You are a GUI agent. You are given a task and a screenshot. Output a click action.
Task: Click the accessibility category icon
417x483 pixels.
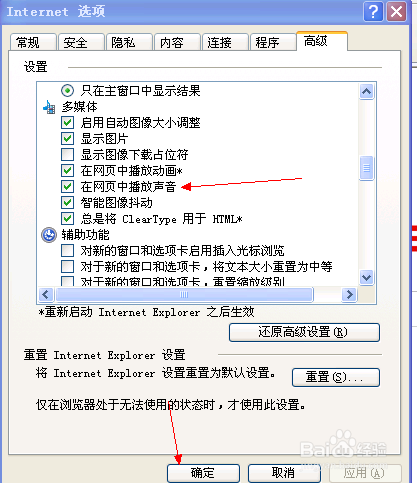click(49, 235)
